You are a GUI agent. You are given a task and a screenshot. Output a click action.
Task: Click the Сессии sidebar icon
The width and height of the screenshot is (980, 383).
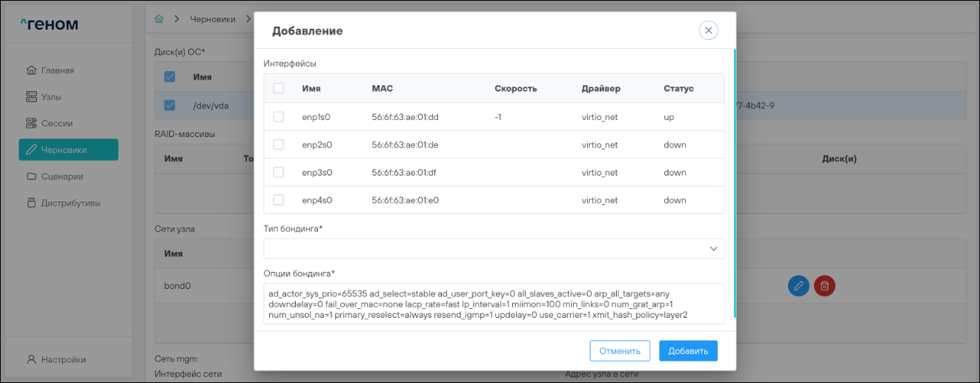click(31, 124)
